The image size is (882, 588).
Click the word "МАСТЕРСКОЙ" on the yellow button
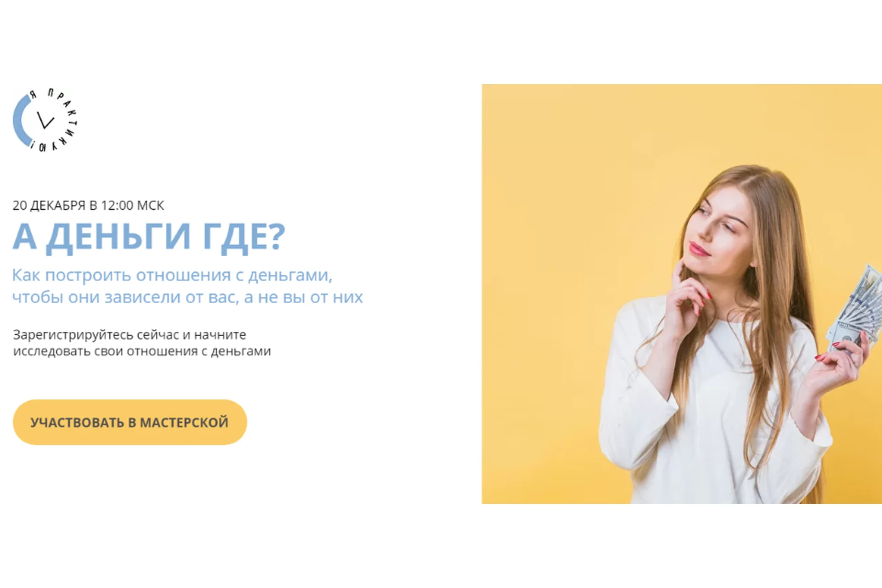point(184,422)
